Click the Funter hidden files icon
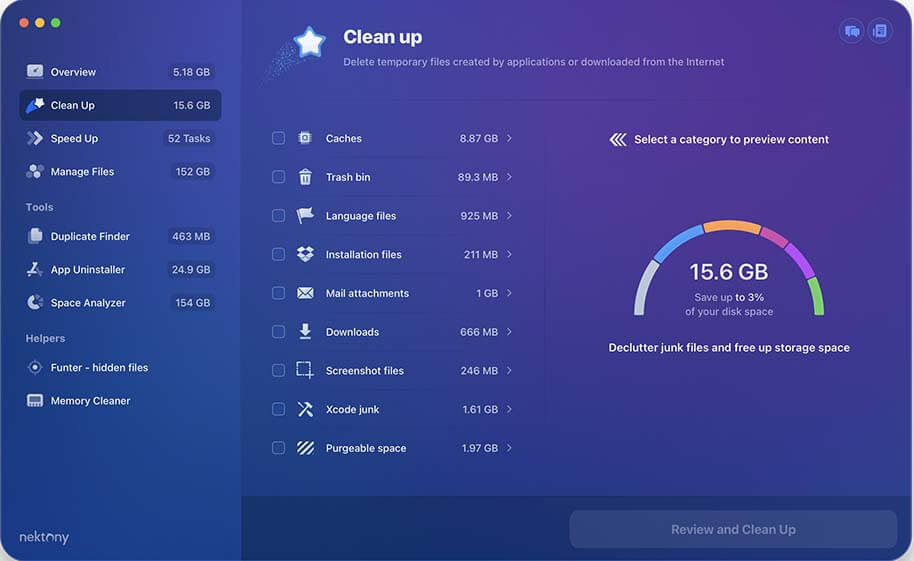The height and width of the screenshot is (561, 914). [x=35, y=367]
